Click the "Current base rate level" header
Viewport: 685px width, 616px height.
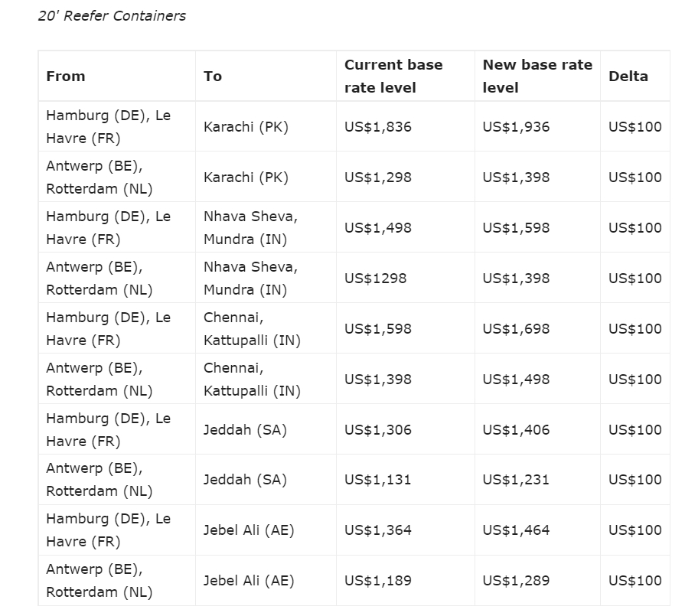pos(393,77)
